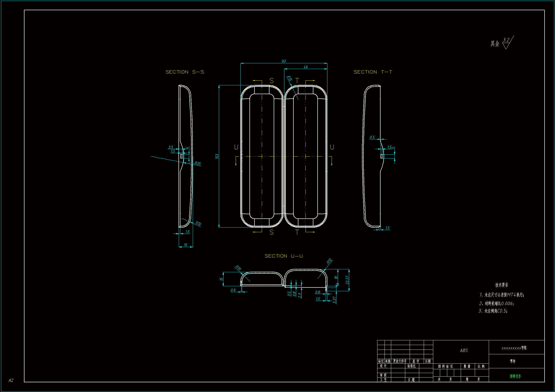Screen dimensions: 555x392
Task: Click technical note about MT4 tolerance
Action: (x=502, y=295)
